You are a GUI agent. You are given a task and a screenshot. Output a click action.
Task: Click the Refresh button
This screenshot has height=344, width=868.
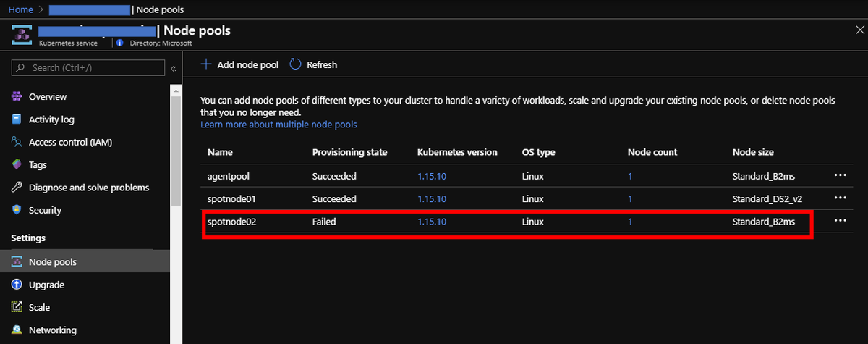tap(313, 64)
